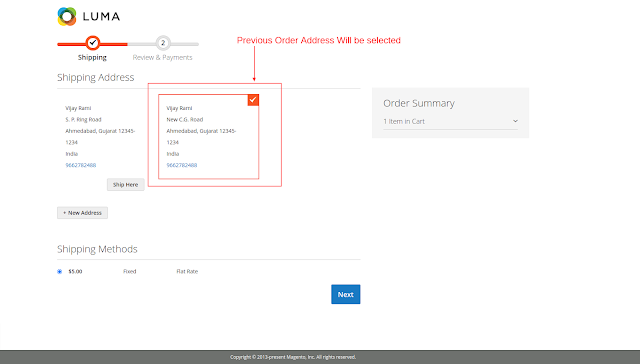Viewport: 640px width, 364px height.
Task: Click the Fixed method text
Action: point(130,271)
